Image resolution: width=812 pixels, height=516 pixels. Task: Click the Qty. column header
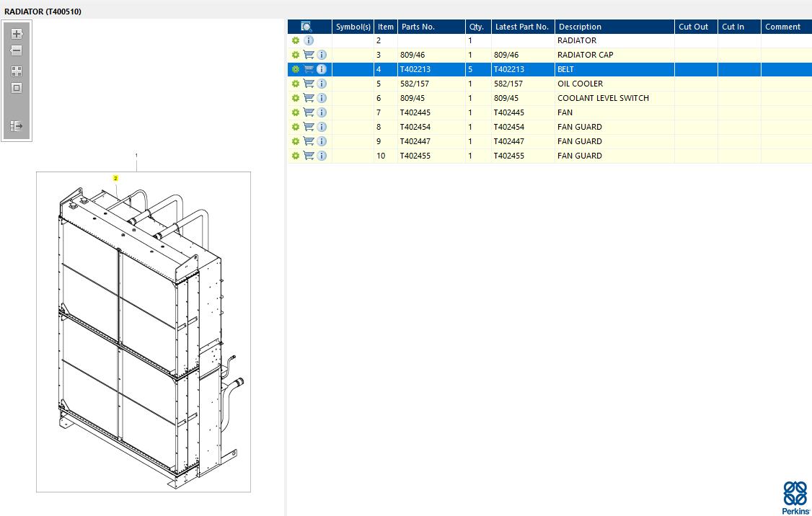(x=477, y=27)
